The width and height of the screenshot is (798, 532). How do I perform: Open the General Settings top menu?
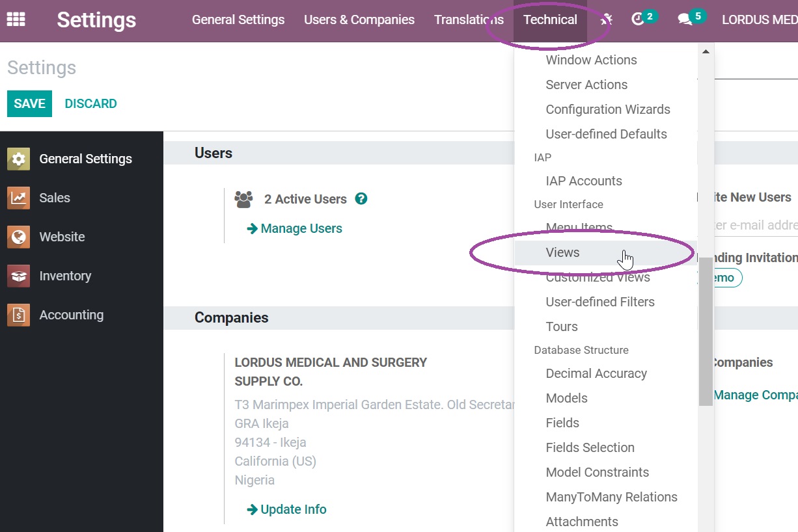(238, 20)
